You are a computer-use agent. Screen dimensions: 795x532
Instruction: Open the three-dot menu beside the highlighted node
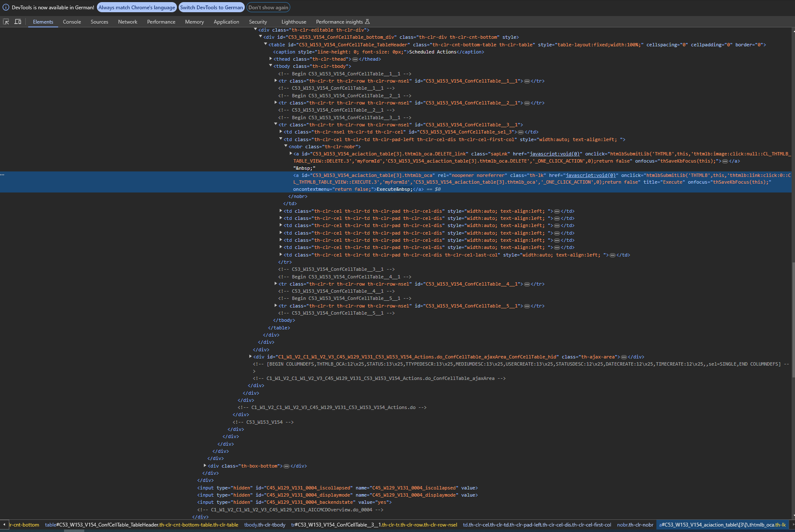[3, 175]
